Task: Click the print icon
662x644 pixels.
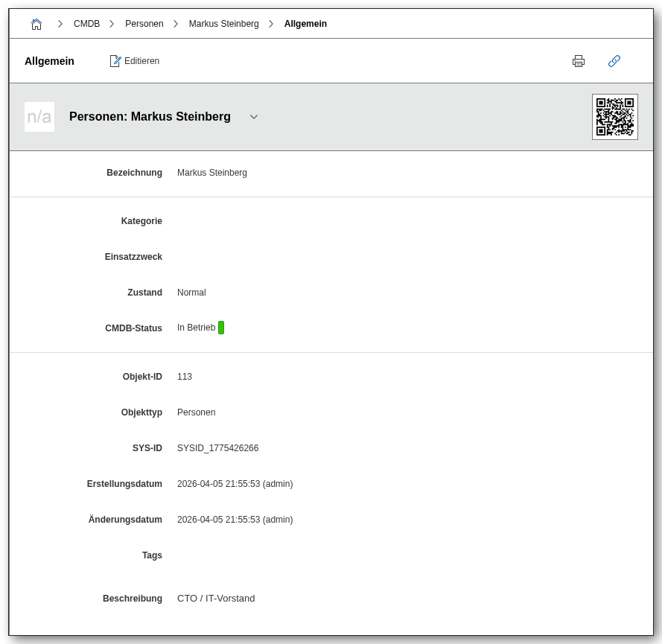Action: [x=579, y=61]
